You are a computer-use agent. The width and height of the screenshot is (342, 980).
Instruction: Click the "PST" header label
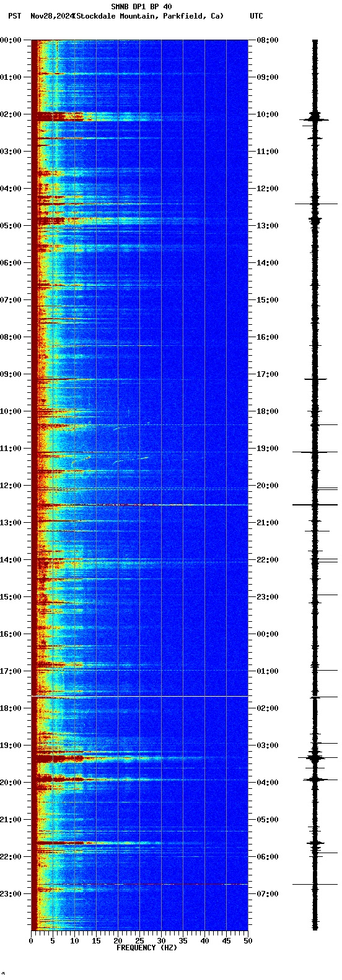(14, 16)
